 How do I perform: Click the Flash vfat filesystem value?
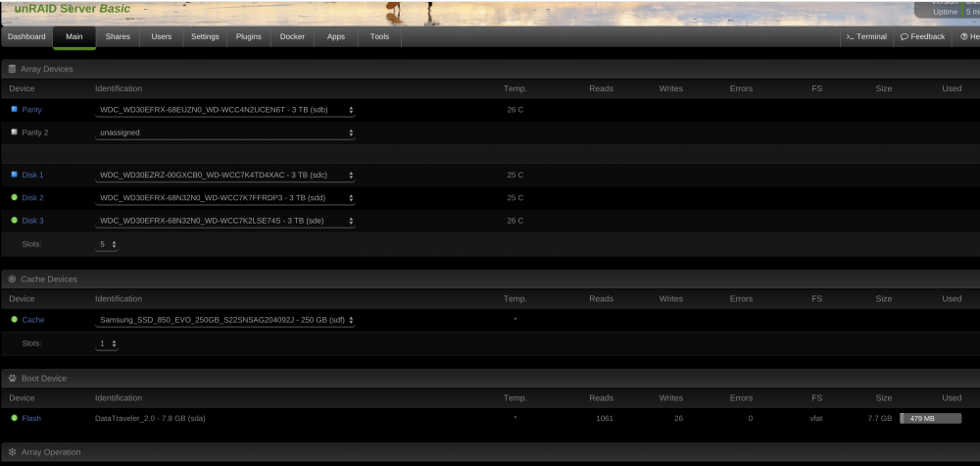click(x=817, y=419)
